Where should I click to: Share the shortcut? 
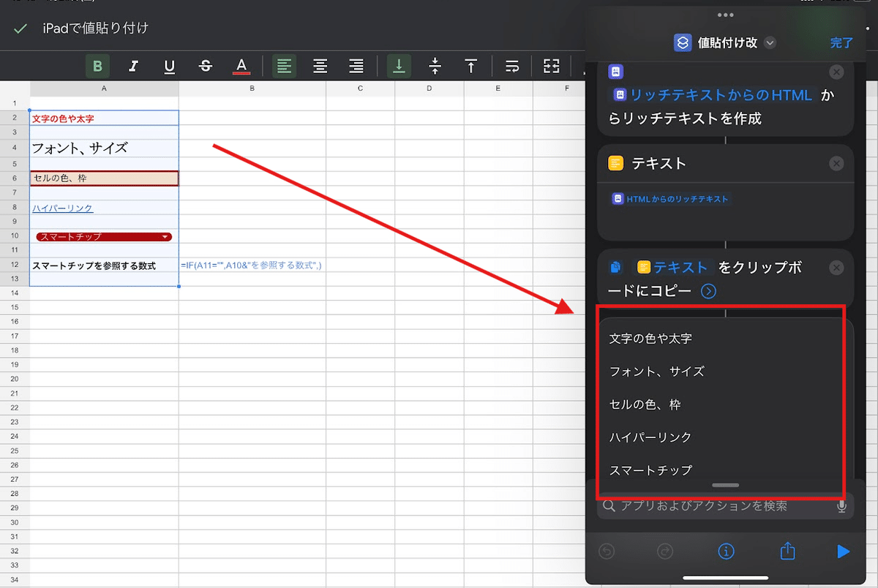pyautogui.click(x=787, y=551)
